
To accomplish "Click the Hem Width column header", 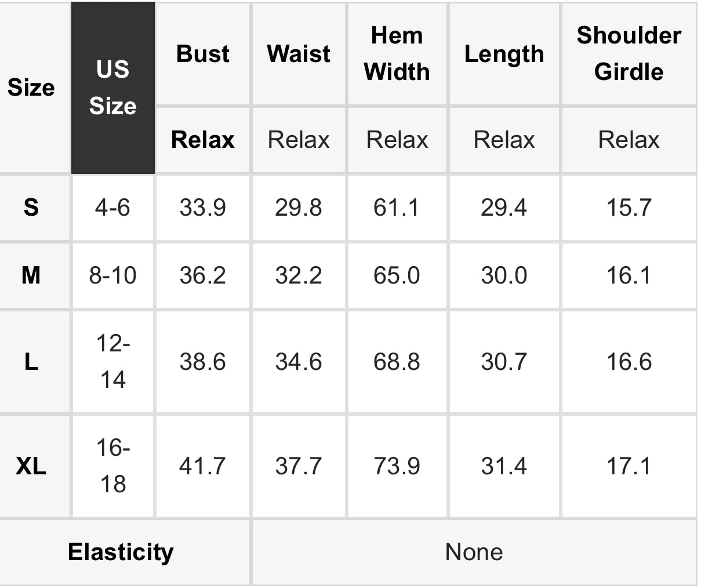I will click(x=397, y=54).
